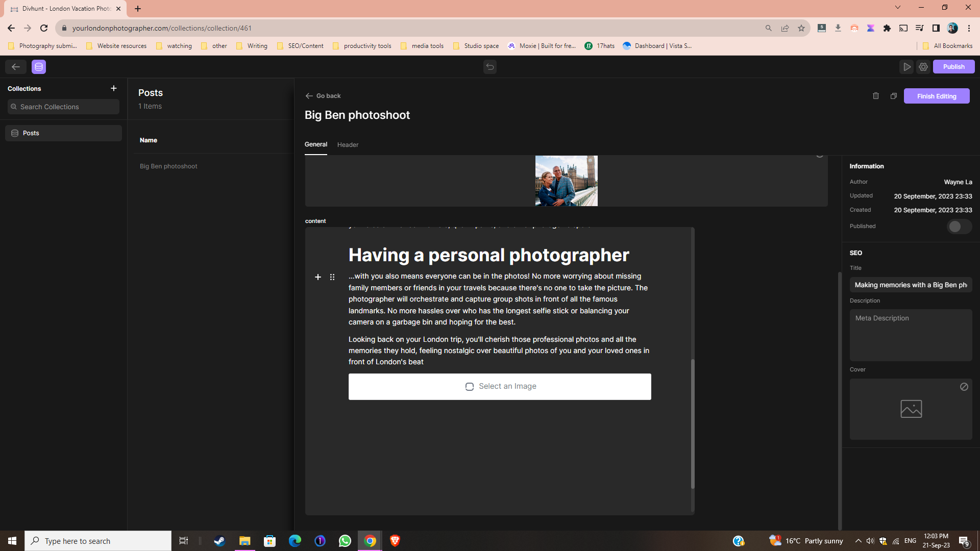The height and width of the screenshot is (551, 980).
Task: Select the Posts collection in sidebar
Action: (x=63, y=133)
